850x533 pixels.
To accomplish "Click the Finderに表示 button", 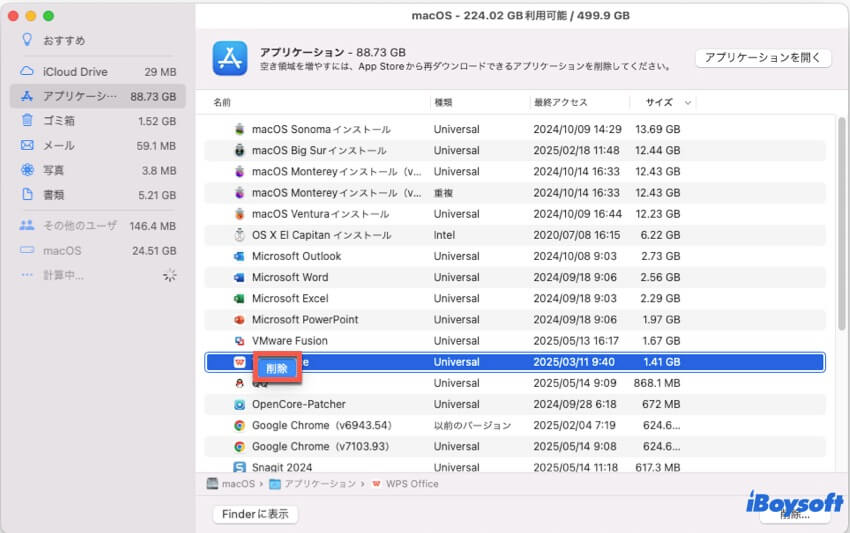I will 255,513.
